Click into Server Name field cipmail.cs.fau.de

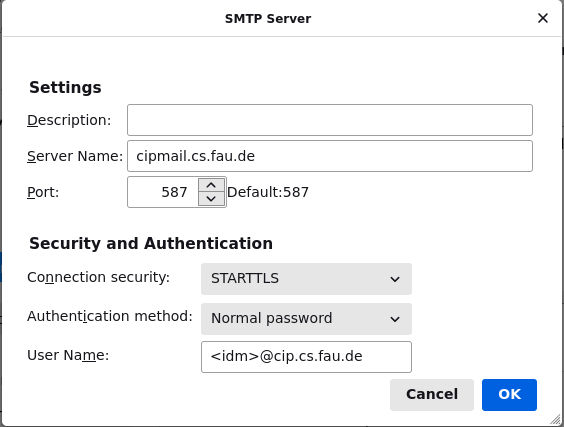pyautogui.click(x=330, y=156)
